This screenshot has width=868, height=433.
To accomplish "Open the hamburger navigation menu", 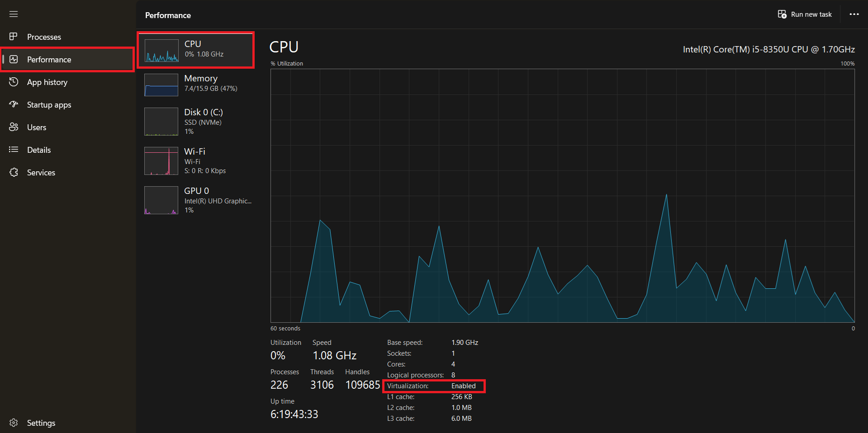I will point(14,14).
